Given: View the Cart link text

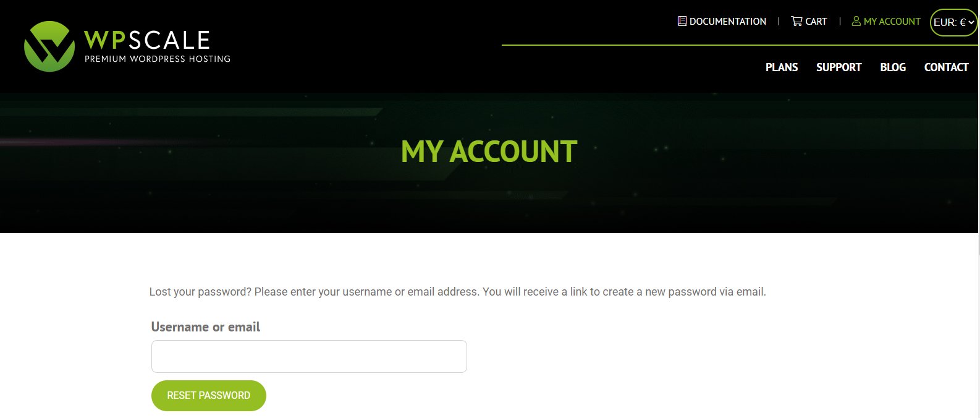Looking at the screenshot, I should click(816, 22).
